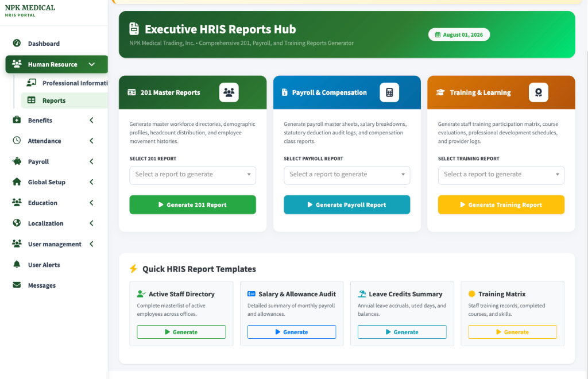The image size is (588, 379).
Task: Open the Select 201 Report dropdown
Action: pos(193,175)
